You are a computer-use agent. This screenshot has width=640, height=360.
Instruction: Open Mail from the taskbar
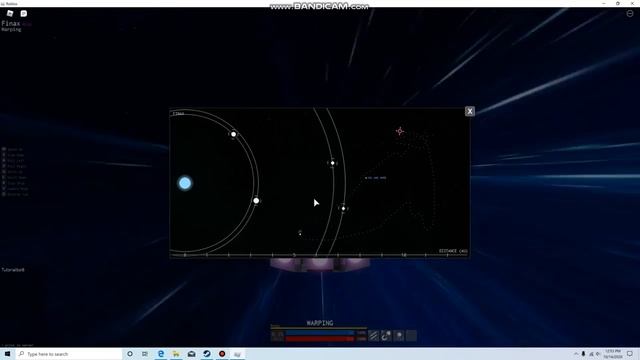click(x=191, y=354)
